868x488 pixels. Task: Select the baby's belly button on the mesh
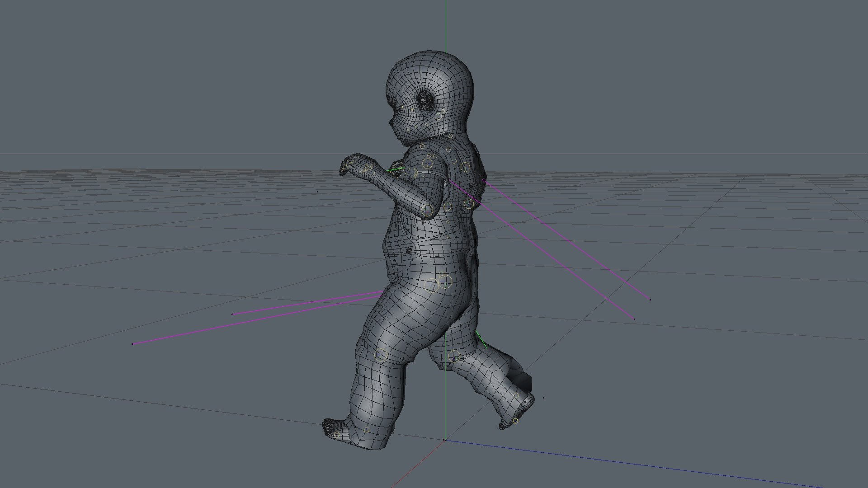409,251
